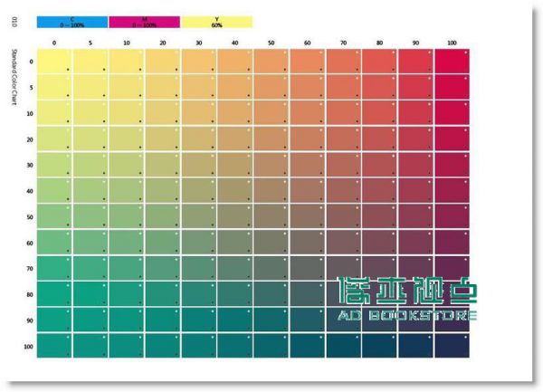Pick the swatch at row 100, column 100
543x392 pixels.
452,346
